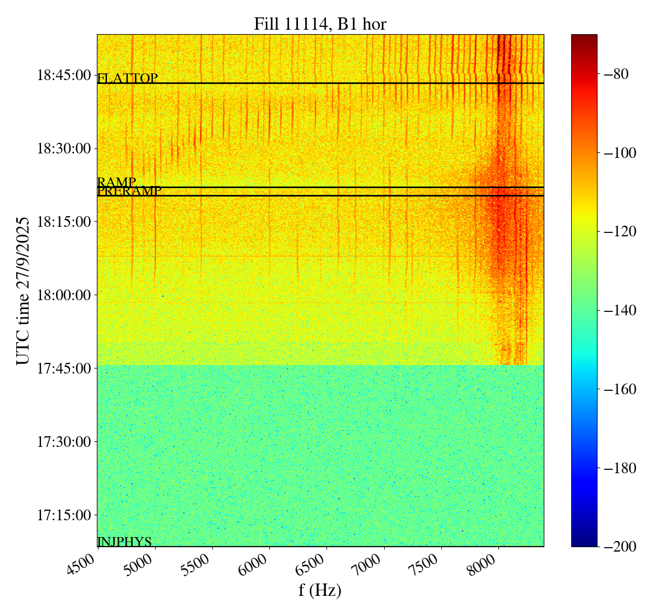Click the plot title "Fill 11114, B1 hor"
This screenshot has height=616, width=672.
320,24
